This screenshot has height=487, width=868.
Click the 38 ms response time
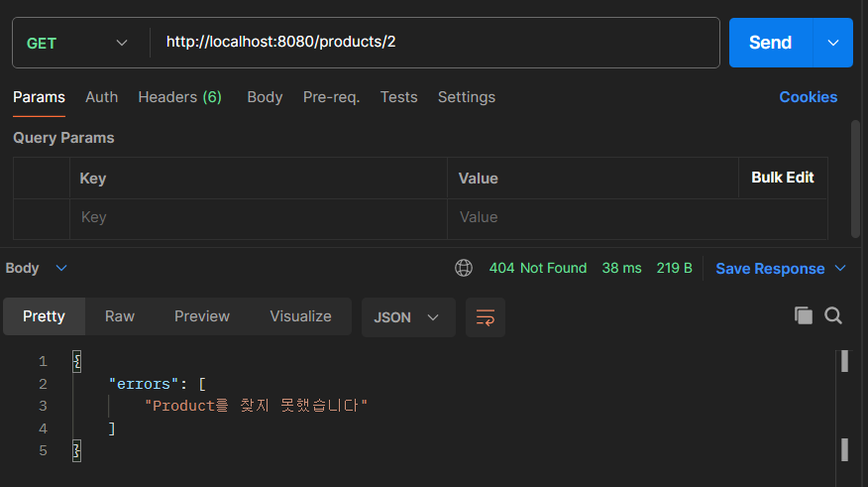(x=621, y=268)
